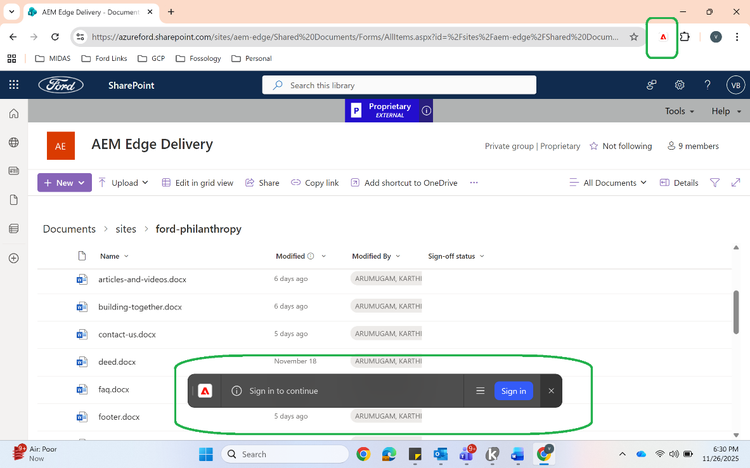The width and height of the screenshot is (750, 468).
Task: Open SharePoint settings gear
Action: 679,85
